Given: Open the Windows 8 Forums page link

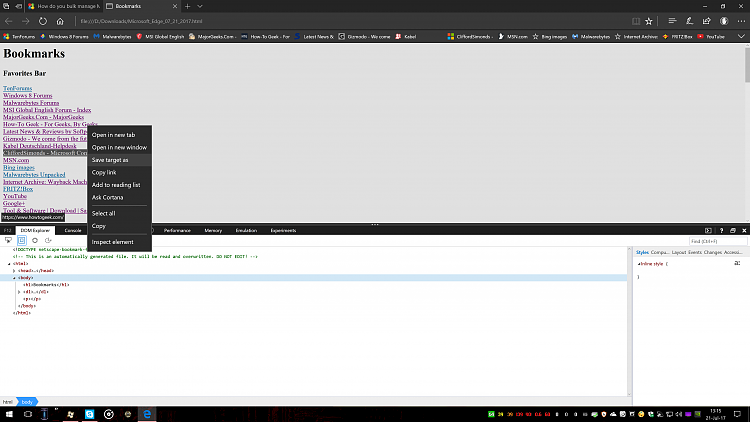Looking at the screenshot, I should 28,96.
